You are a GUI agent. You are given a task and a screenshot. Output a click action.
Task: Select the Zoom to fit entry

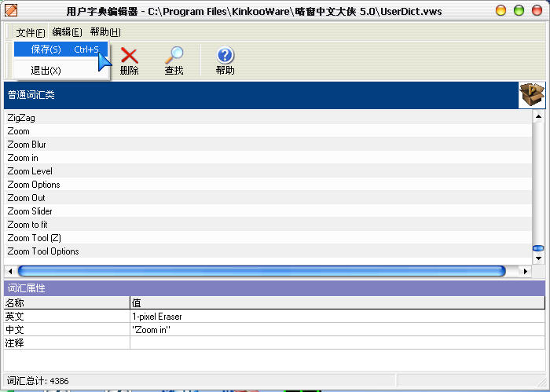(x=268, y=225)
